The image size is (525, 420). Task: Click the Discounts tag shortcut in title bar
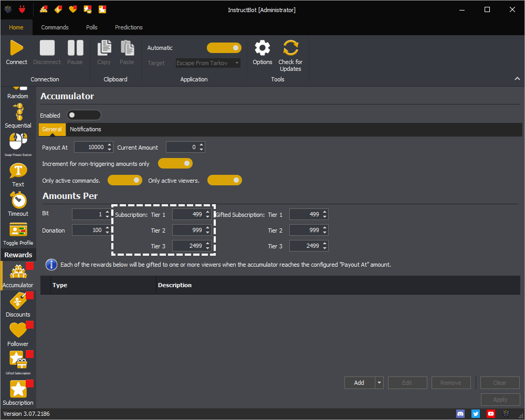click(58, 9)
